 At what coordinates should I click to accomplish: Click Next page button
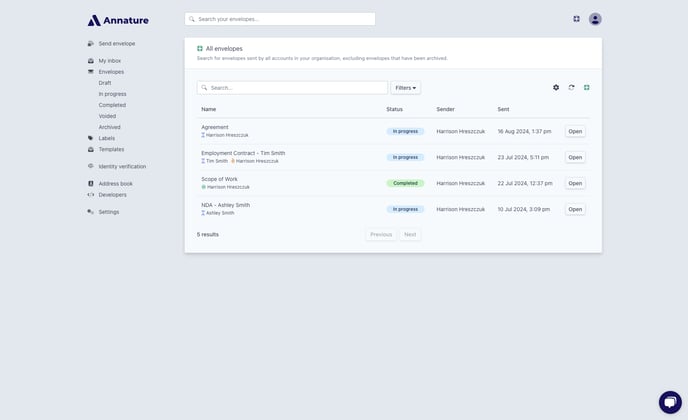(410, 234)
